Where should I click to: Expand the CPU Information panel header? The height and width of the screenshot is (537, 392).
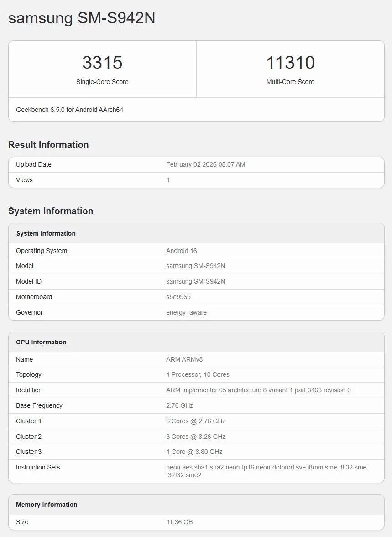pos(42,342)
